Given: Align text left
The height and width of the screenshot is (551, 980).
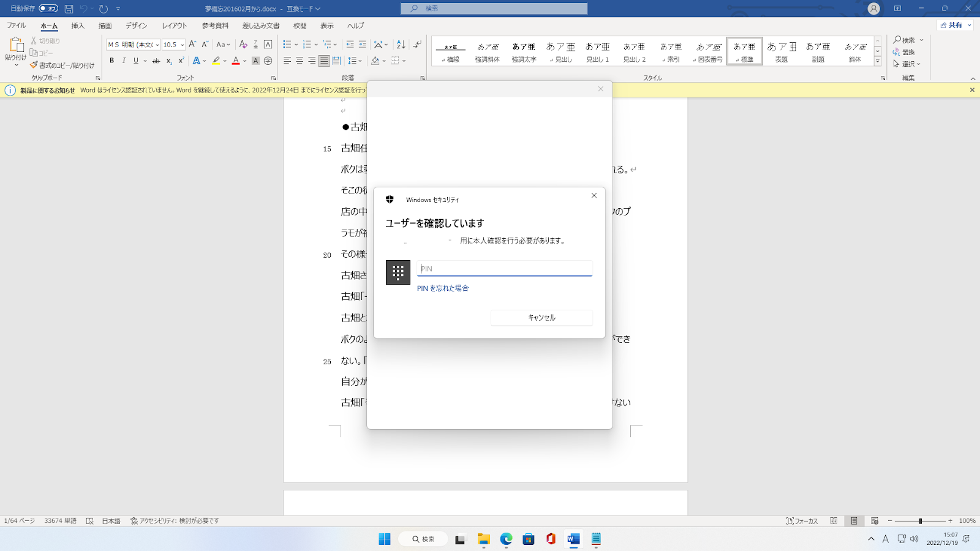Looking at the screenshot, I should 287,61.
